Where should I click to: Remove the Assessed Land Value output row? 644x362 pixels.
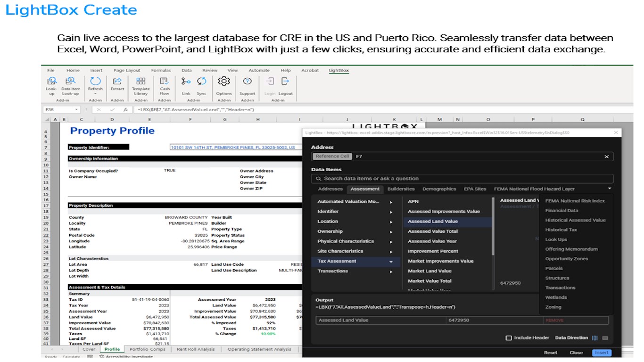pos(554,321)
